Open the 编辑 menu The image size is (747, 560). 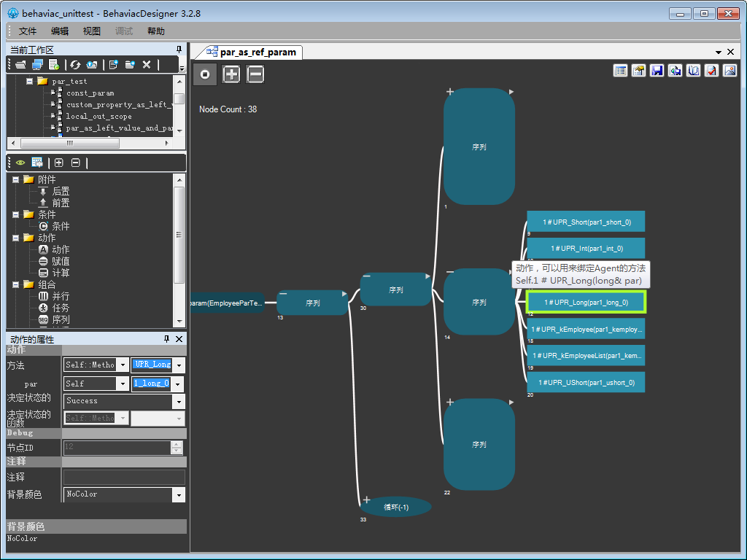click(60, 31)
